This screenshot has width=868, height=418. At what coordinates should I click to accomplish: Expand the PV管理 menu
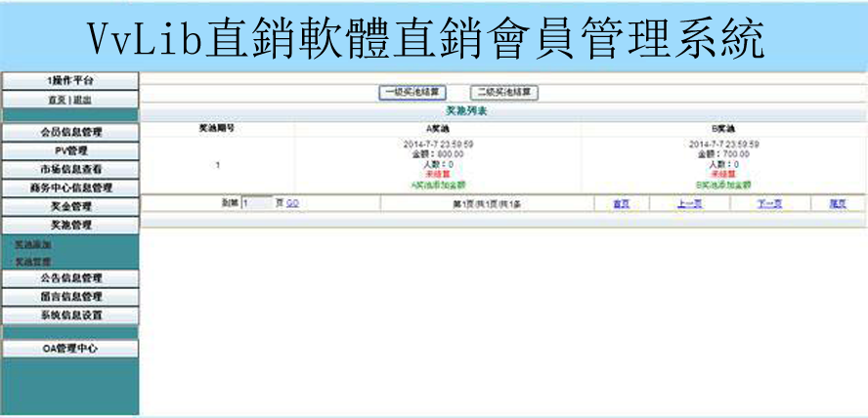69,151
